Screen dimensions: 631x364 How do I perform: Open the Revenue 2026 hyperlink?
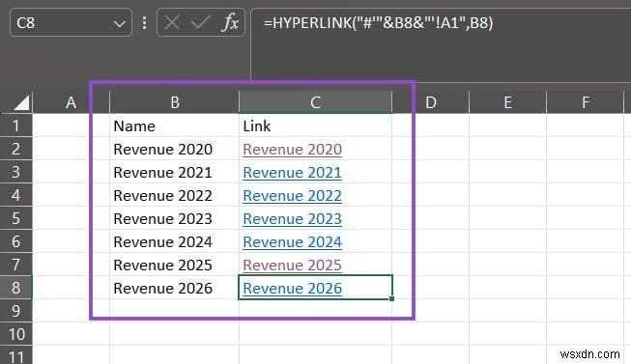[x=292, y=289]
